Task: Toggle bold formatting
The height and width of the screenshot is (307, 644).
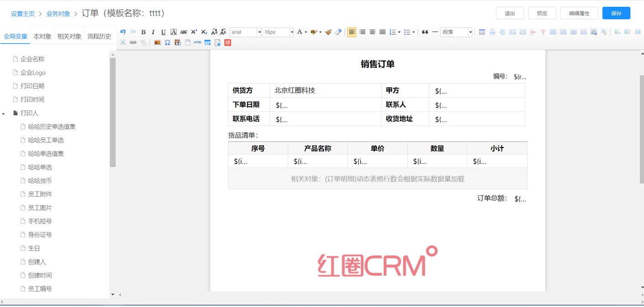Action: click(x=143, y=32)
